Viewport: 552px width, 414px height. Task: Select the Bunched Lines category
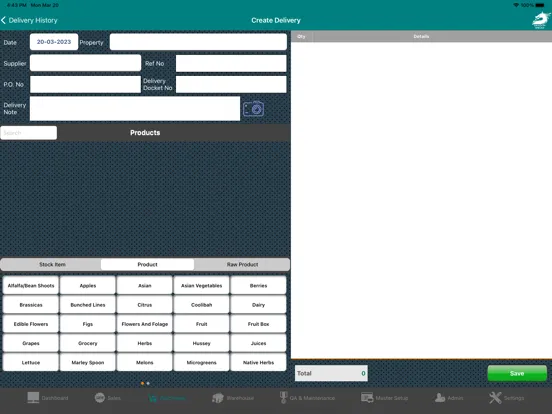(88, 305)
